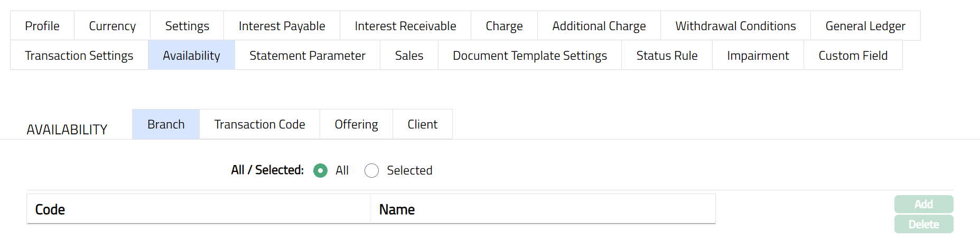Select the Interest Receivable tab

coord(405,26)
